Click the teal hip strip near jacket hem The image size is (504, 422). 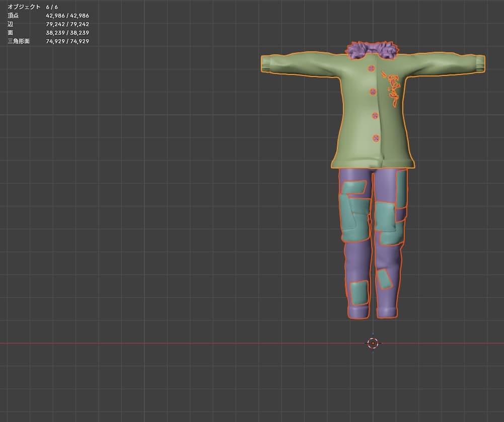tap(401, 189)
